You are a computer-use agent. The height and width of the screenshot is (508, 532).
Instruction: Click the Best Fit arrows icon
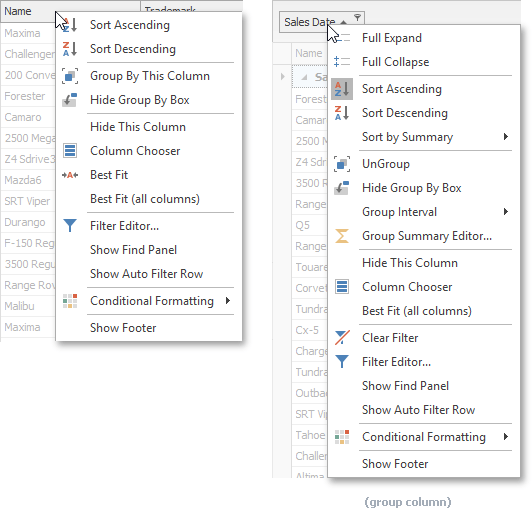(70, 175)
